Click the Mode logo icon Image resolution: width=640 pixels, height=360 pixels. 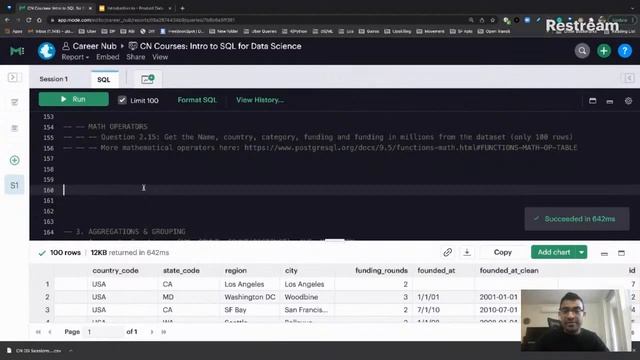(x=17, y=51)
